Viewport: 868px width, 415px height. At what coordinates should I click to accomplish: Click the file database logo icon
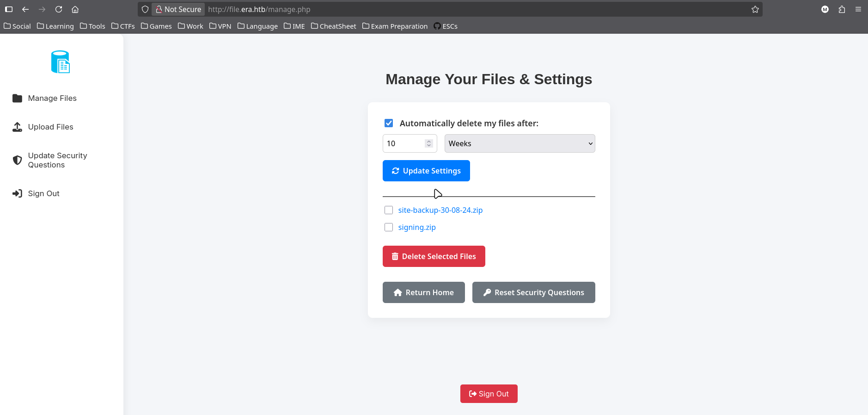(x=61, y=62)
